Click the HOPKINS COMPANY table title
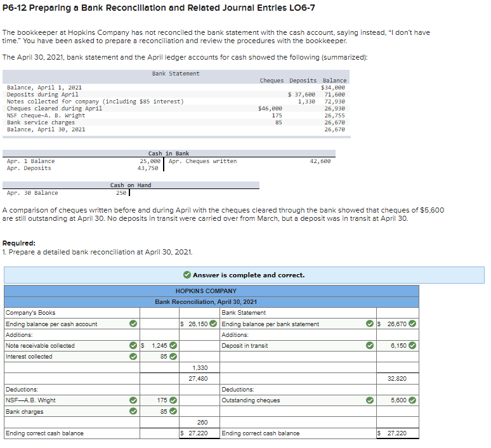 pyautogui.click(x=206, y=291)
